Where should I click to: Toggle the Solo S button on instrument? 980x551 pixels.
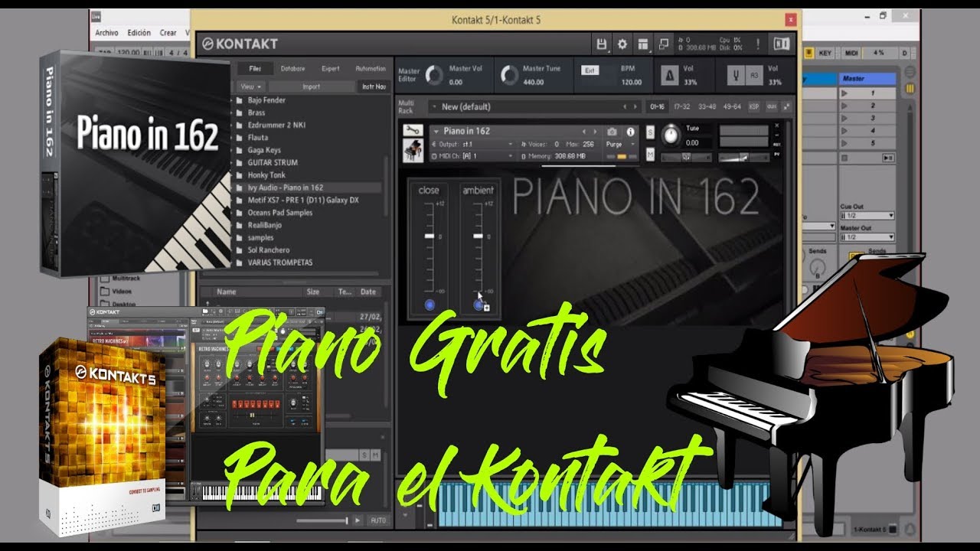coord(650,132)
